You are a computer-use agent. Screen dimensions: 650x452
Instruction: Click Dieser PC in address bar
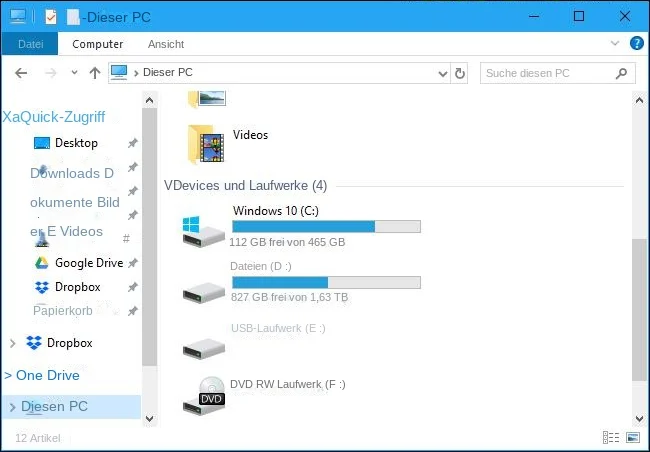pyautogui.click(x=168, y=72)
